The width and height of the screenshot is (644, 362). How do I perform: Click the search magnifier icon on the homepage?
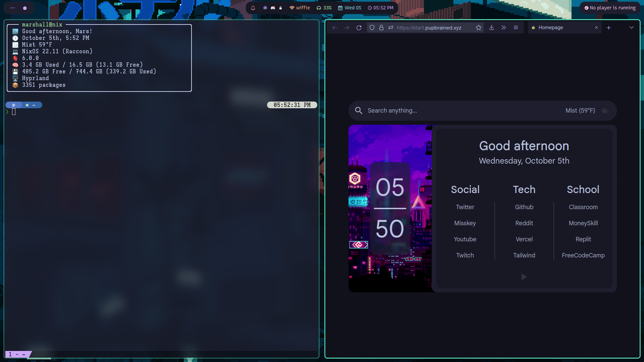pos(359,111)
